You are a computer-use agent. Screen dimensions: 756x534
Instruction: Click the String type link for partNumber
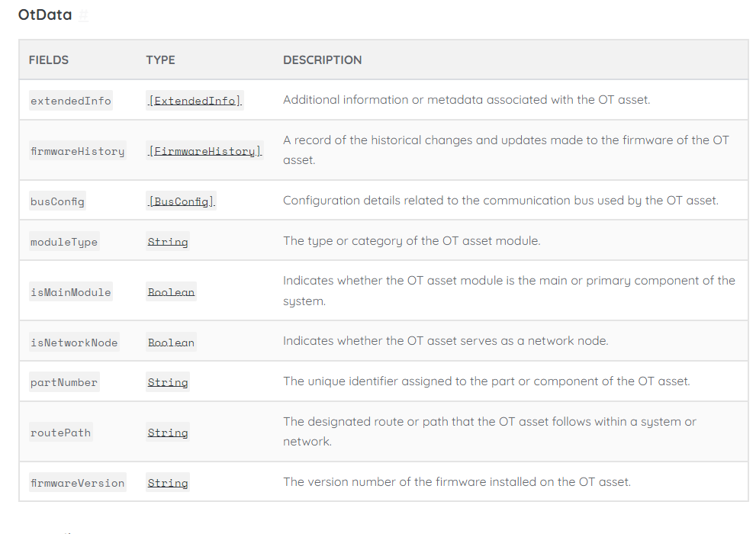pyautogui.click(x=168, y=382)
